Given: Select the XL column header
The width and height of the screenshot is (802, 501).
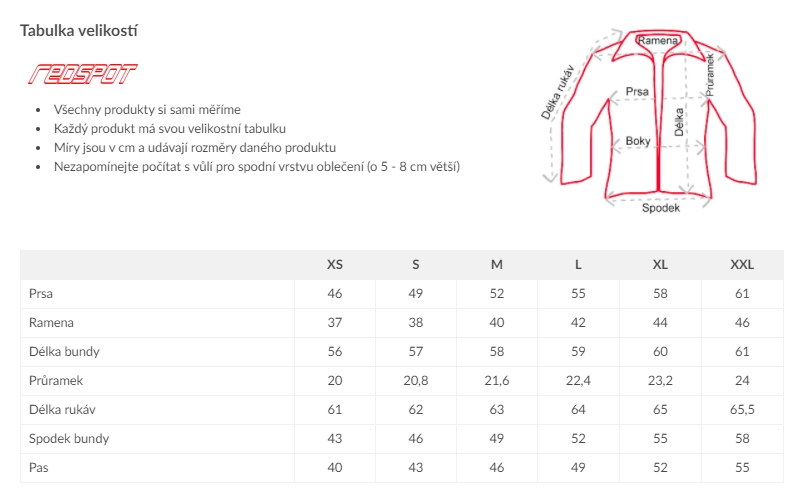Looking at the screenshot, I should pyautogui.click(x=660, y=265).
